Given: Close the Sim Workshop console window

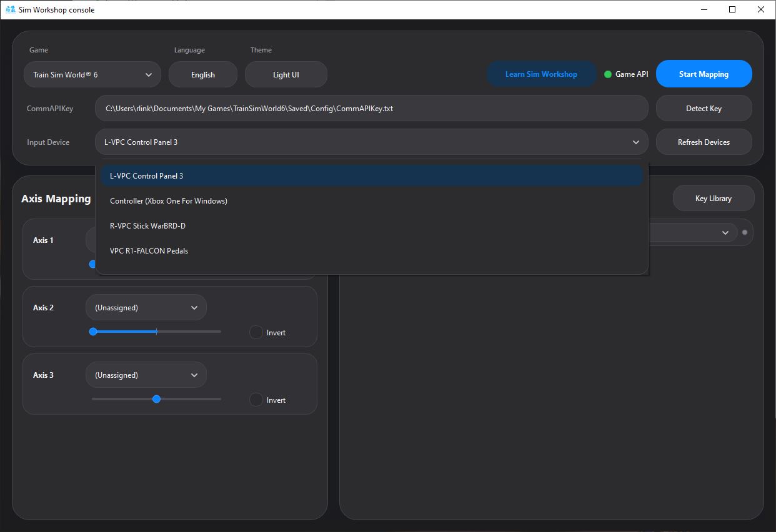Looking at the screenshot, I should pyautogui.click(x=760, y=9).
